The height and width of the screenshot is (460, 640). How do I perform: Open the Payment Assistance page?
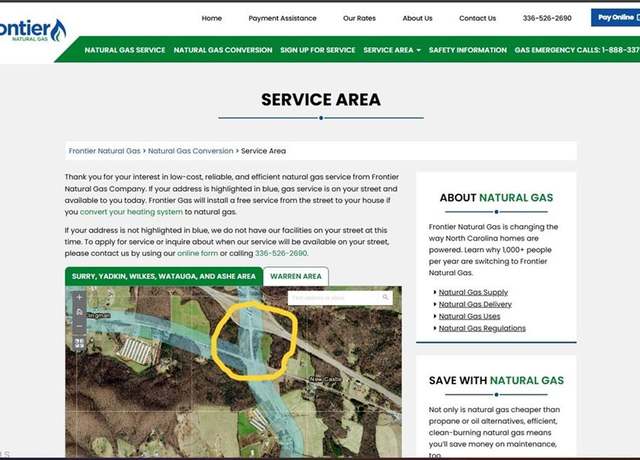282,18
